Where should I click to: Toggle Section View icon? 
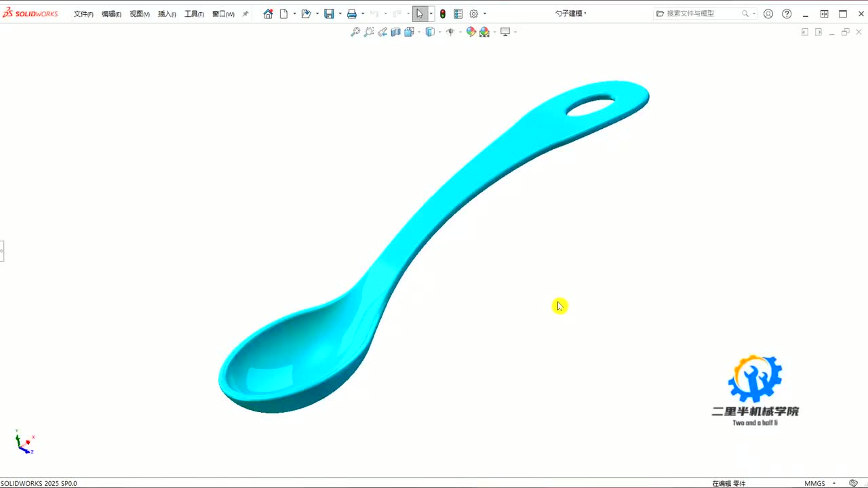coord(396,32)
